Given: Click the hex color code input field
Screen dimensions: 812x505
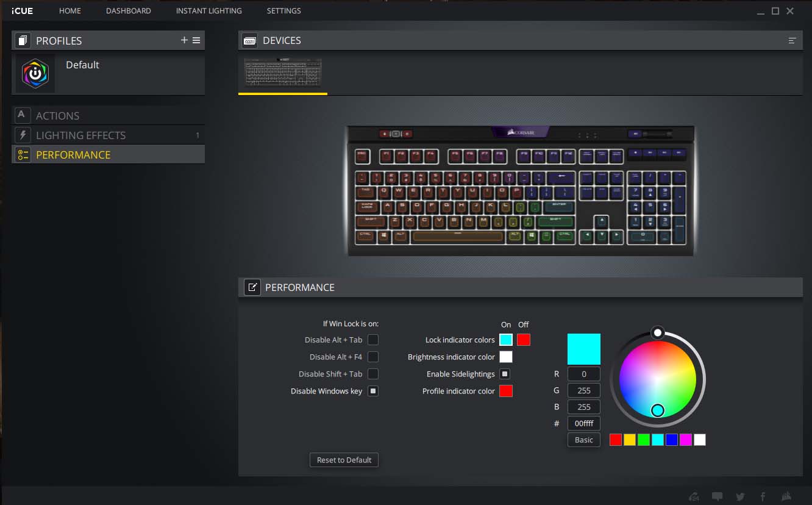Looking at the screenshot, I should coord(583,423).
